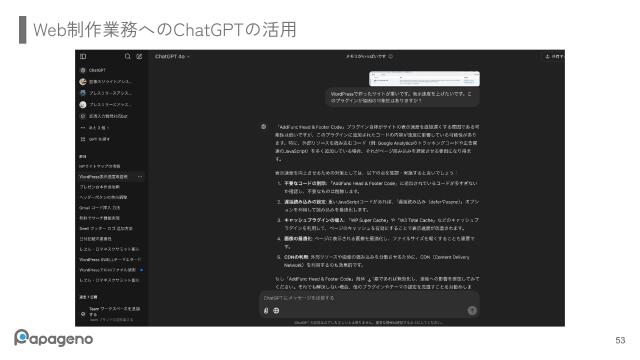Expand the "more" entry with the ellipsis icon
640x360 pixels.
(95, 128)
